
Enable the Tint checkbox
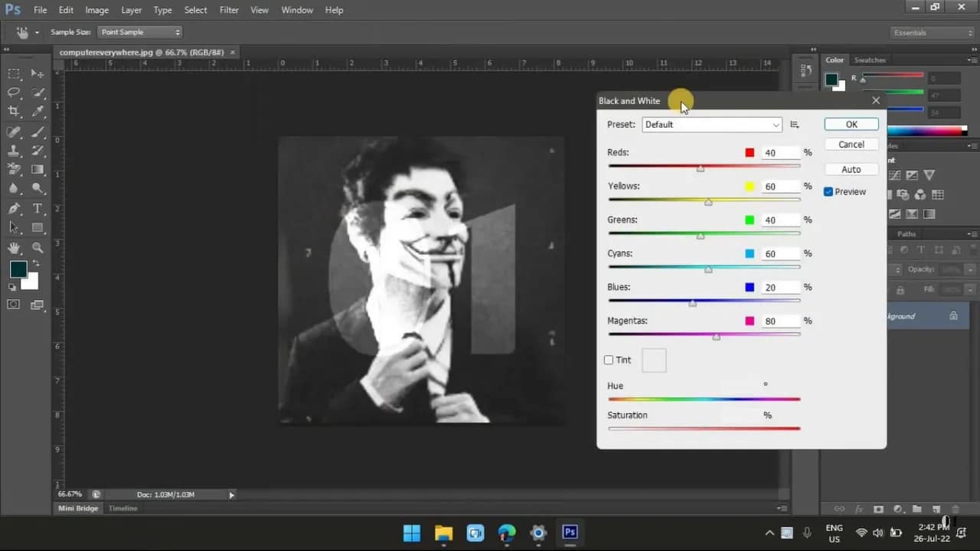[609, 360]
